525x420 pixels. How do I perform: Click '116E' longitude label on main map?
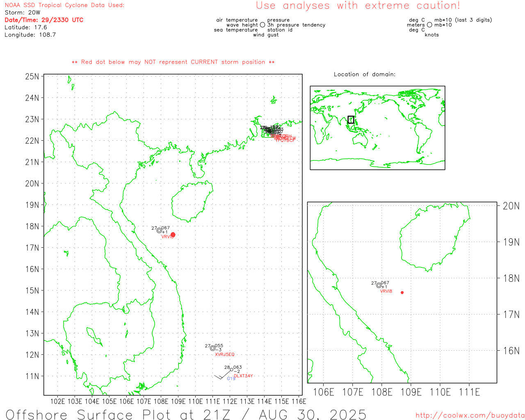point(299,402)
